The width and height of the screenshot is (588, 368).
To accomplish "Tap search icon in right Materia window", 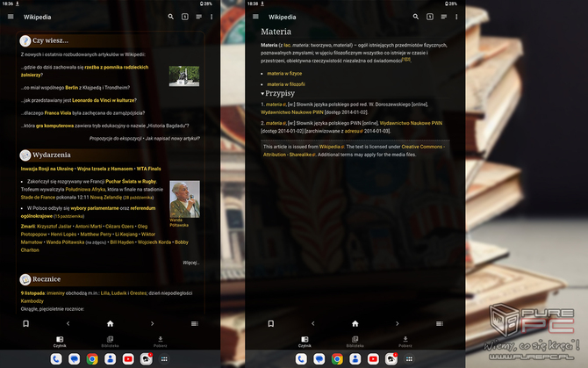I will 415,17.
